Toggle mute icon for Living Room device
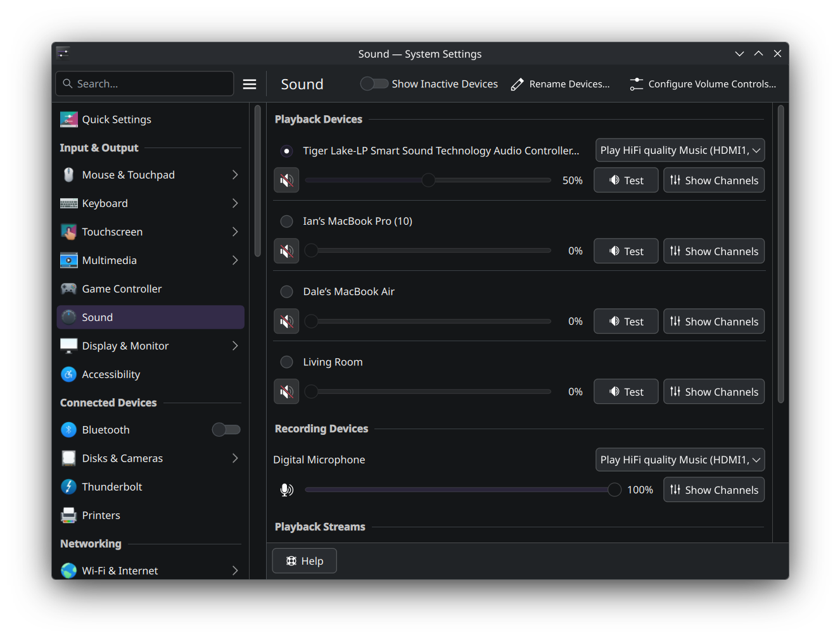Image resolution: width=840 pixels, height=640 pixels. coord(286,392)
